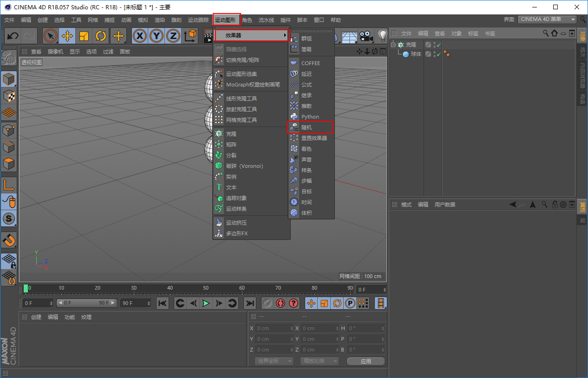Image resolution: width=588 pixels, height=378 pixels.
Task: Open attribute manager 用户数据 menu
Action: point(445,205)
